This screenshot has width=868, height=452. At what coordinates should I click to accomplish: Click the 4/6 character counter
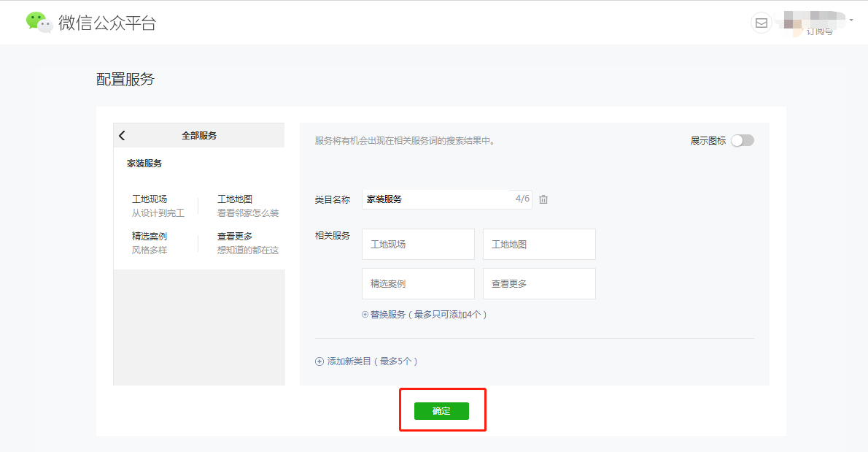pos(522,199)
